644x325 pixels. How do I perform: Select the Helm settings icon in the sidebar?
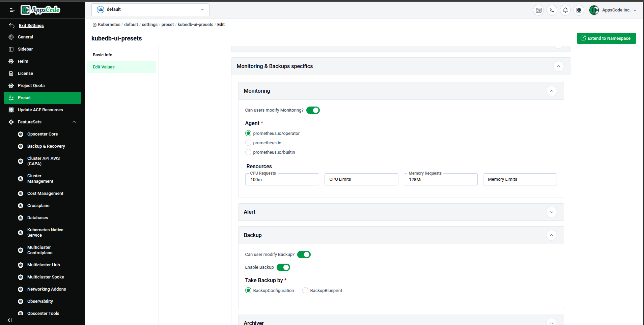point(11,61)
